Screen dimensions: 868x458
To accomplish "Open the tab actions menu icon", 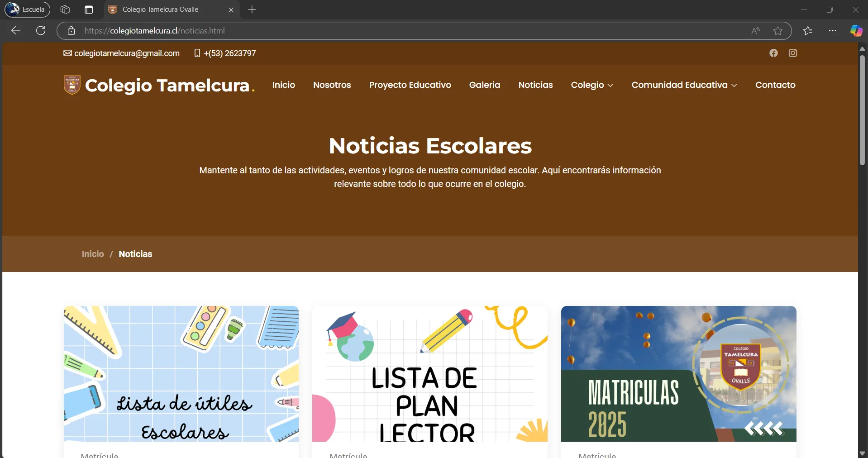I will tap(89, 10).
